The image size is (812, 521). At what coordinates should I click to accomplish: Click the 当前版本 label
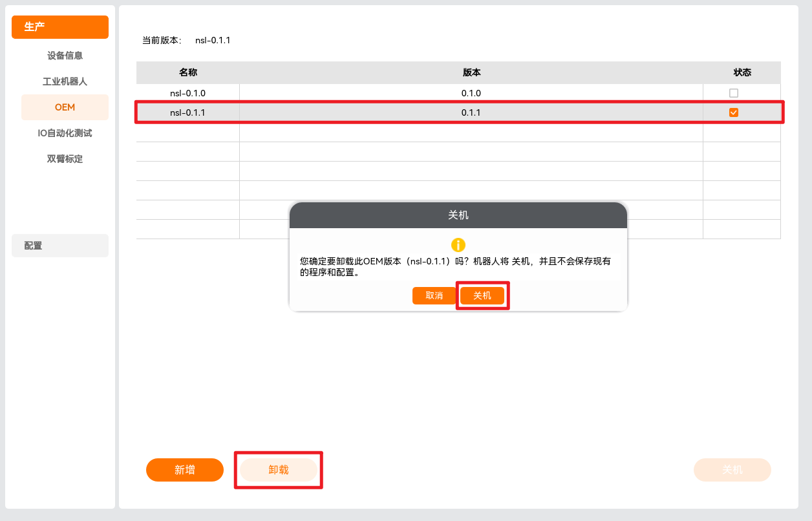click(162, 40)
